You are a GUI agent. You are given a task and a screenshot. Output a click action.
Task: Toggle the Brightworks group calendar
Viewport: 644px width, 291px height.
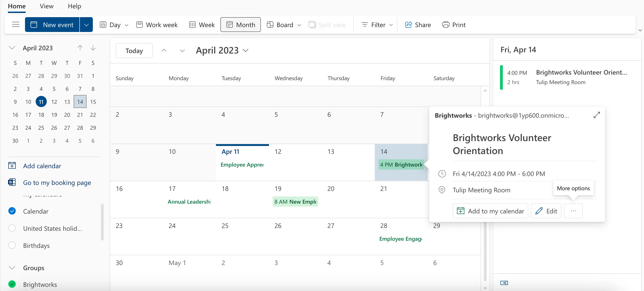click(x=12, y=284)
